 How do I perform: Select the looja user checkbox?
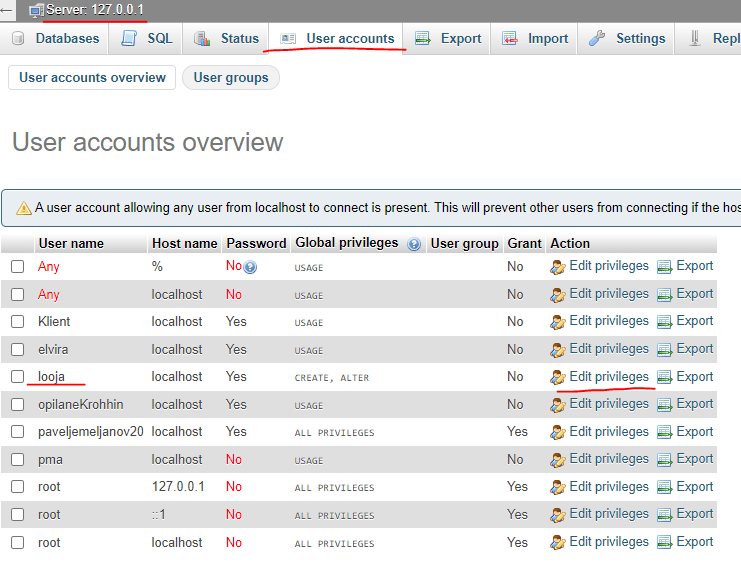17,377
